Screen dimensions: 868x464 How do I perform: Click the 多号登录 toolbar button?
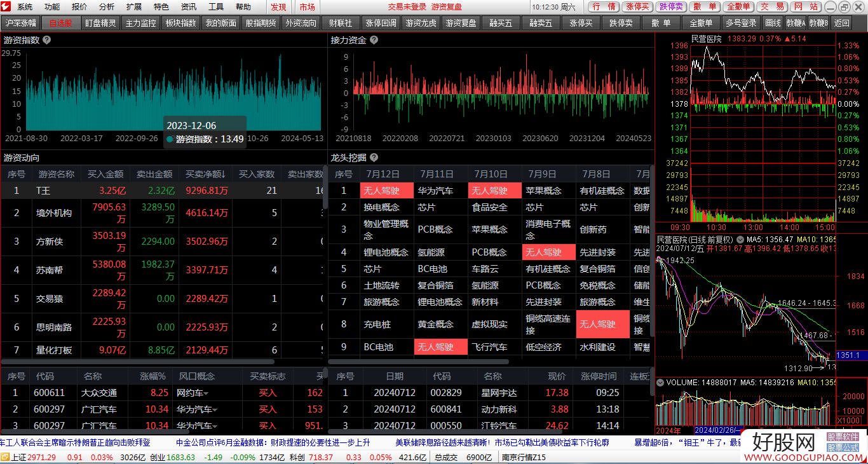[x=742, y=23]
